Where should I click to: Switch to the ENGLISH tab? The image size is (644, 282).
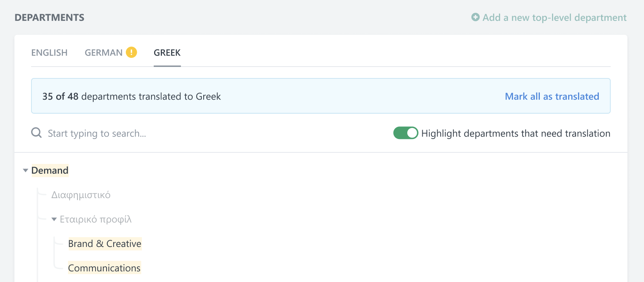click(50, 53)
